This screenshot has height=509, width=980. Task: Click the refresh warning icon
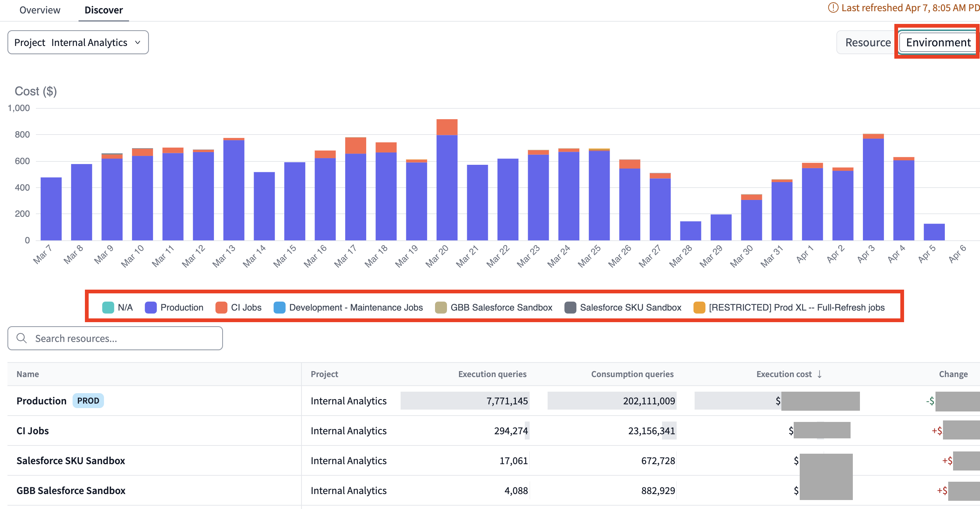pos(833,7)
